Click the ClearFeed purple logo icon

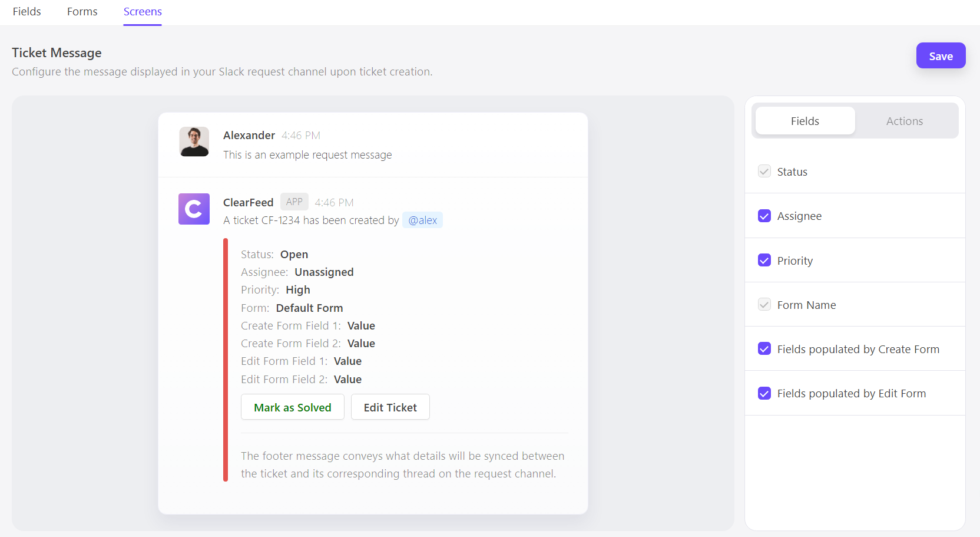194,209
